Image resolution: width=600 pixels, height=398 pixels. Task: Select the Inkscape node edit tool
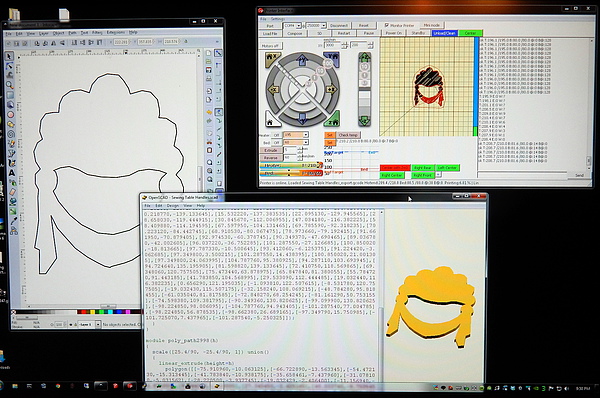coord(9,66)
